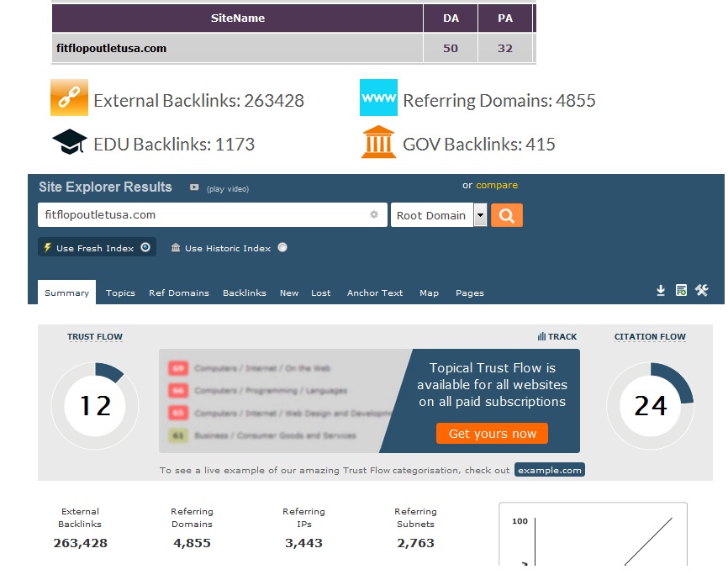Click the DA value 50 cell
Image resolution: width=728 pixels, height=580 pixels.
(x=451, y=48)
